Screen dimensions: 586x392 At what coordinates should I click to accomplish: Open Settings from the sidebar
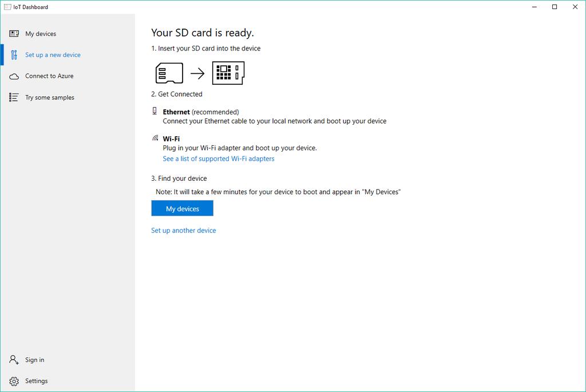[x=68, y=381]
